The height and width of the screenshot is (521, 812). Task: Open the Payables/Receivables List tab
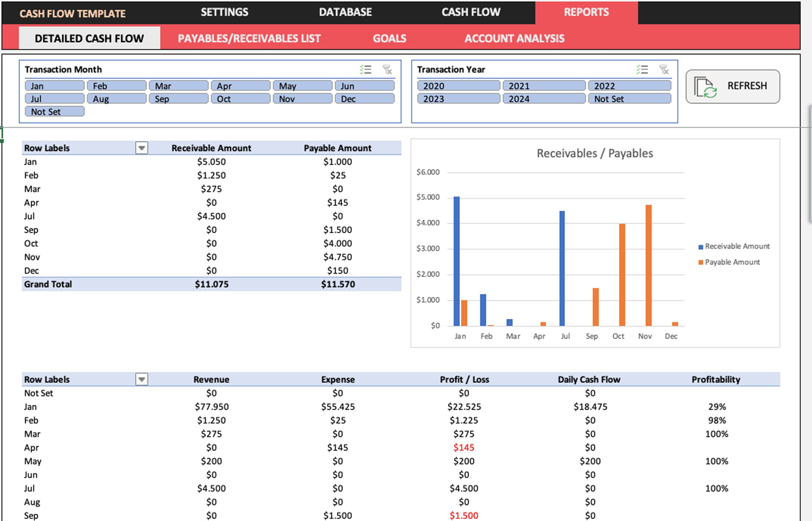(249, 39)
